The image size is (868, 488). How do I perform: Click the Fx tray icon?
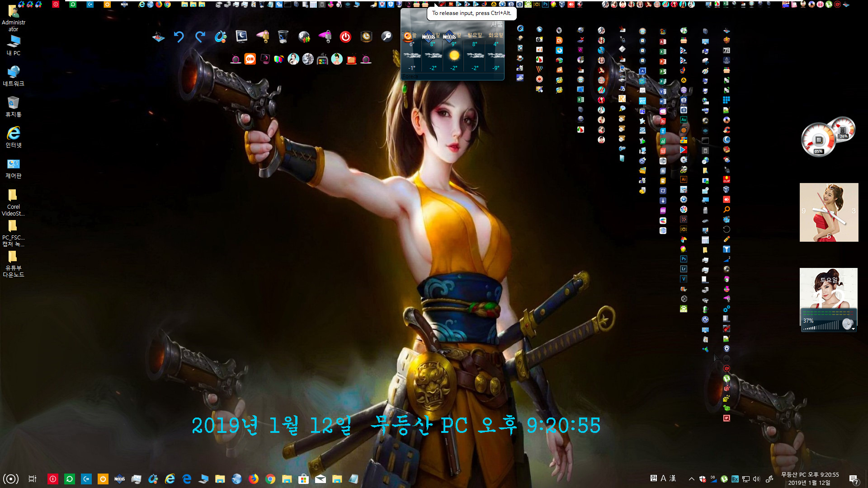(x=735, y=479)
